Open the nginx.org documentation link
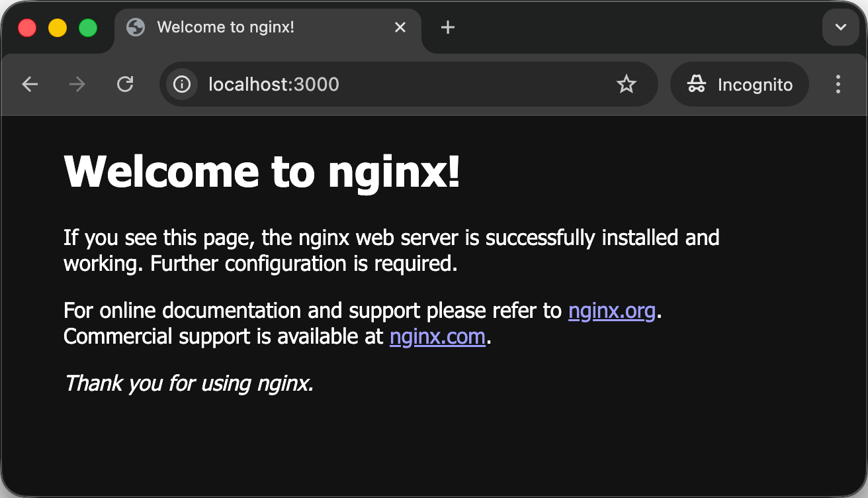 [x=611, y=311]
